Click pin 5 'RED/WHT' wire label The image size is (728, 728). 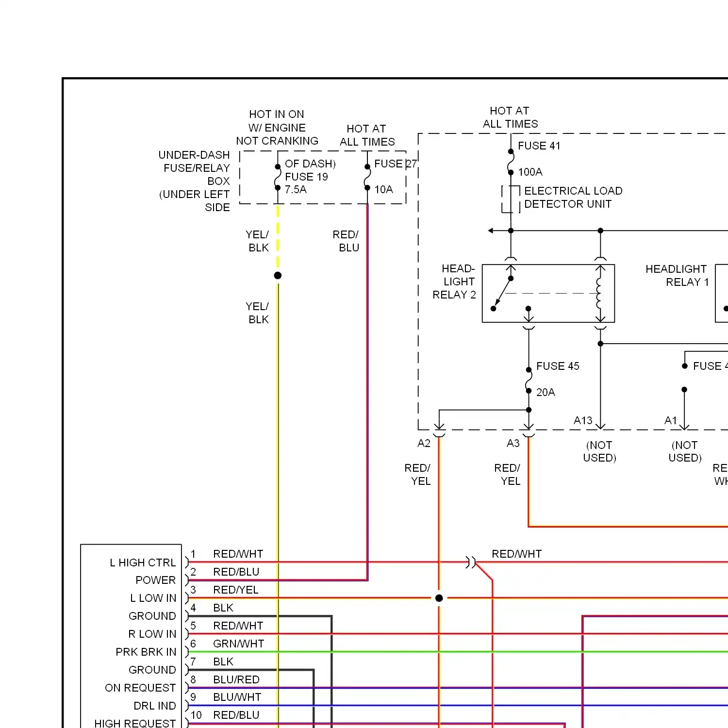point(238,626)
